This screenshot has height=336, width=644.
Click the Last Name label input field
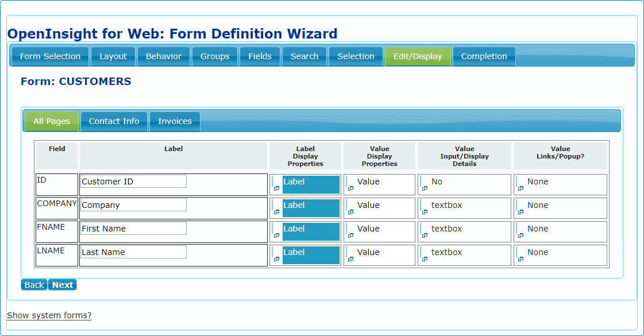tap(133, 252)
